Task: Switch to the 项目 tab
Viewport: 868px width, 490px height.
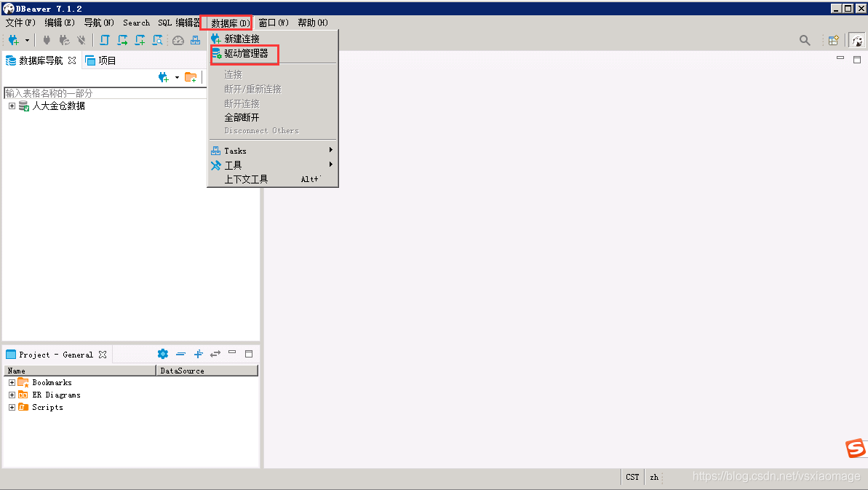Action: (x=105, y=60)
